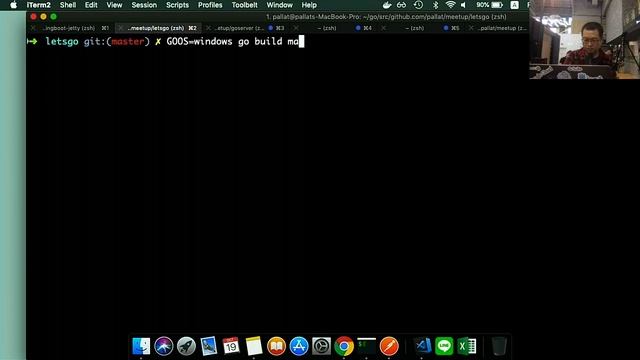640x360 pixels.
Task: Open Postman app in Dock
Action: pos(389,346)
